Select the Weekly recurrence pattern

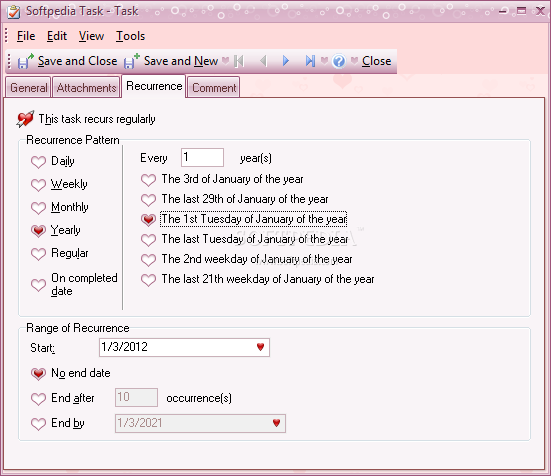point(38,185)
